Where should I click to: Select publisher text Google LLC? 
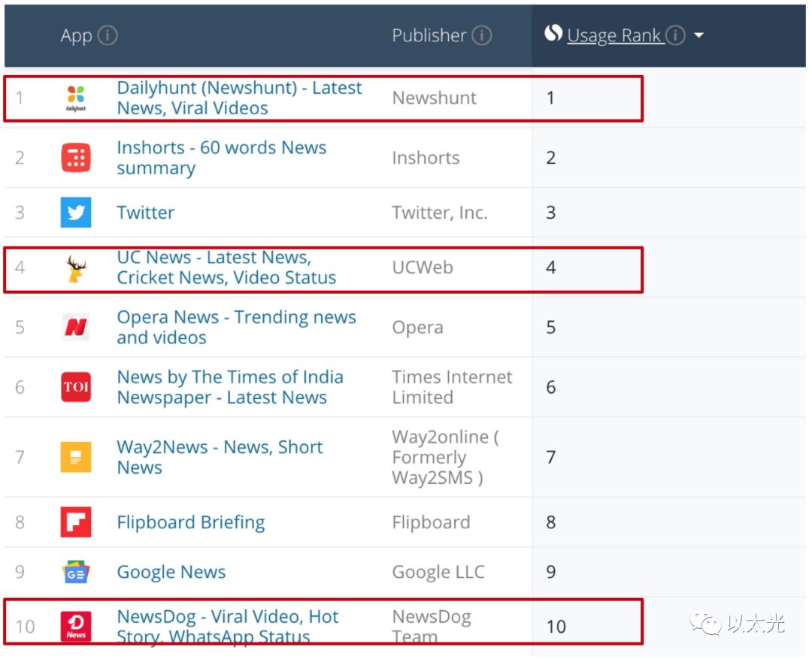438,572
